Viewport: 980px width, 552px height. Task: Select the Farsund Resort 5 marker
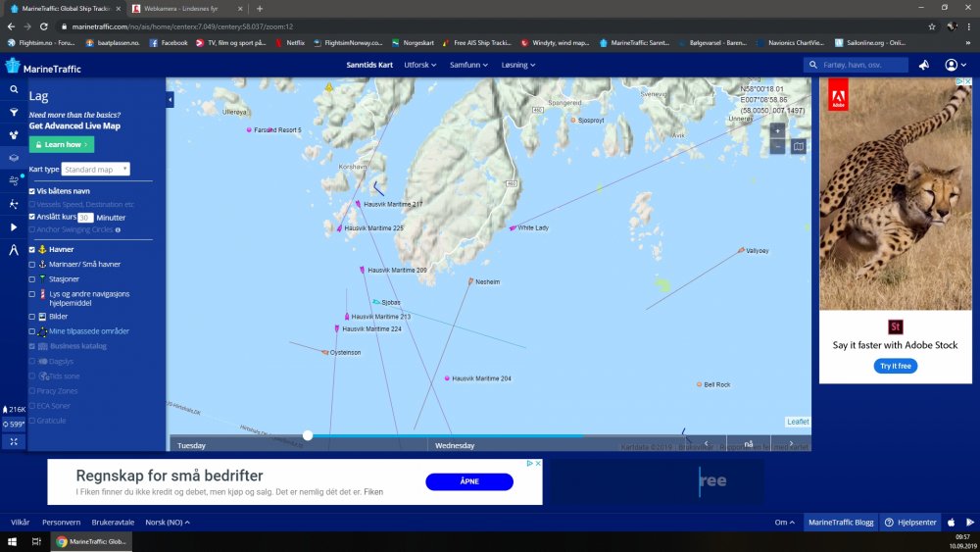point(249,130)
